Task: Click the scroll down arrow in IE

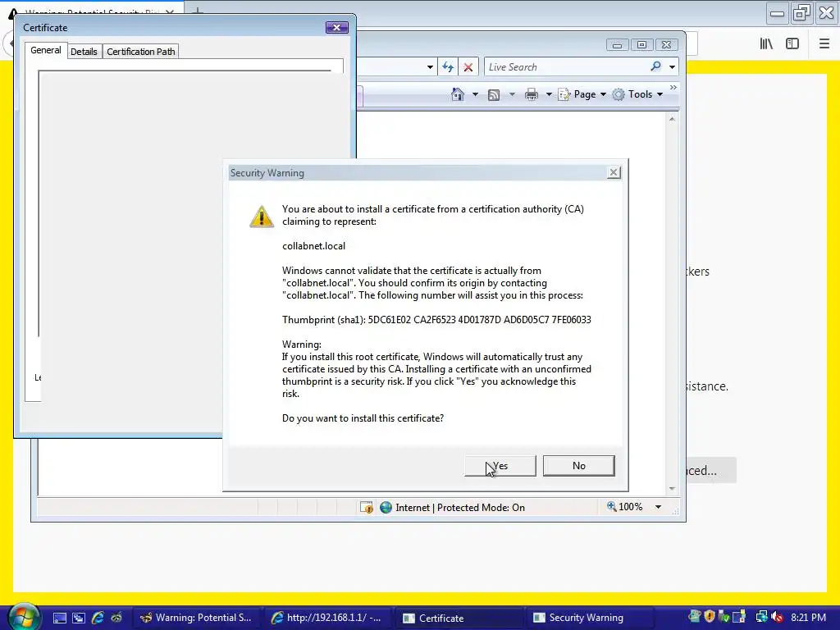Action: [672, 489]
